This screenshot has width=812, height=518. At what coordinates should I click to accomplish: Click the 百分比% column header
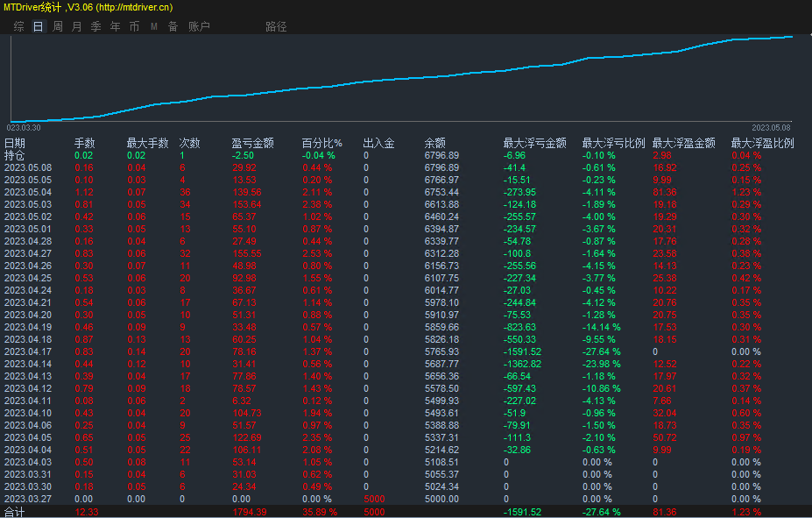click(x=322, y=143)
